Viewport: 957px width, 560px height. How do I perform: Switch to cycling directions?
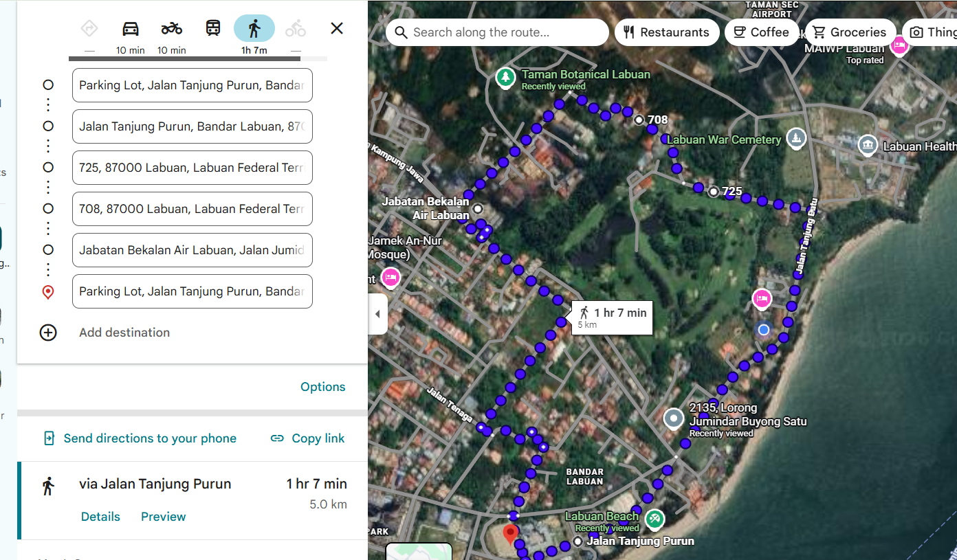click(296, 28)
